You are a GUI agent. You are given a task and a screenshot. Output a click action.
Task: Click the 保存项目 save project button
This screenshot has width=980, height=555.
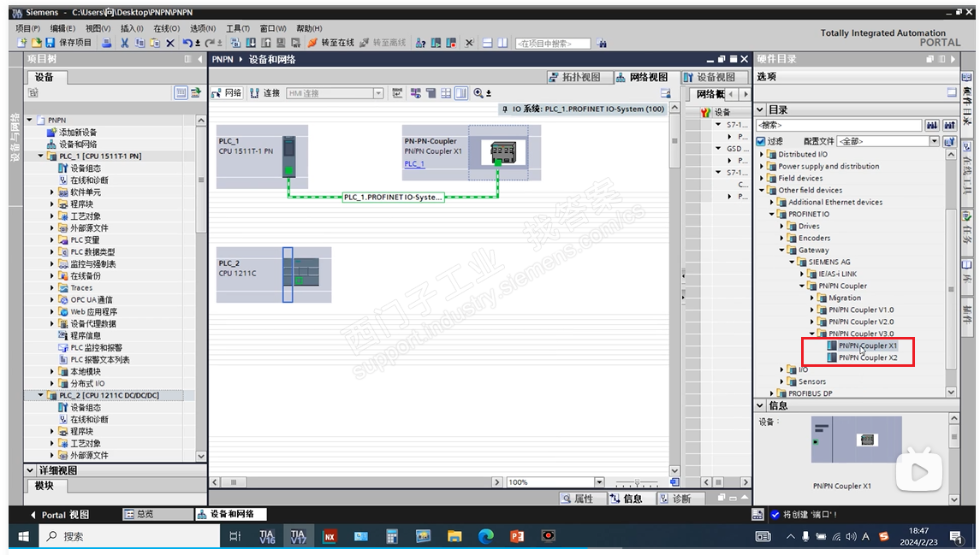point(68,43)
